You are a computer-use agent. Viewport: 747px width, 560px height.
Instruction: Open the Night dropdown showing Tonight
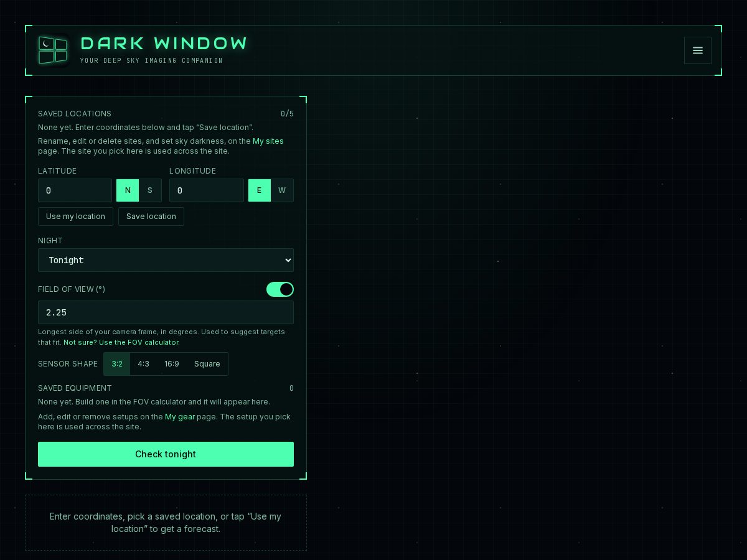[166, 260]
